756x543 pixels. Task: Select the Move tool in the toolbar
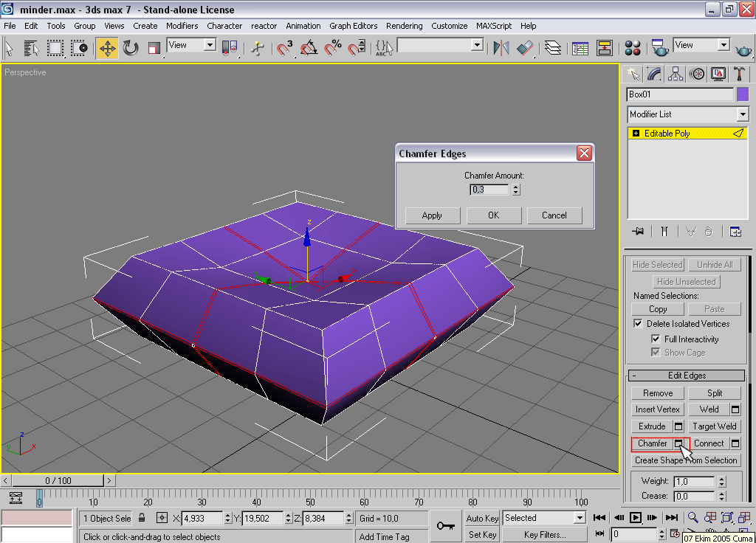(107, 49)
